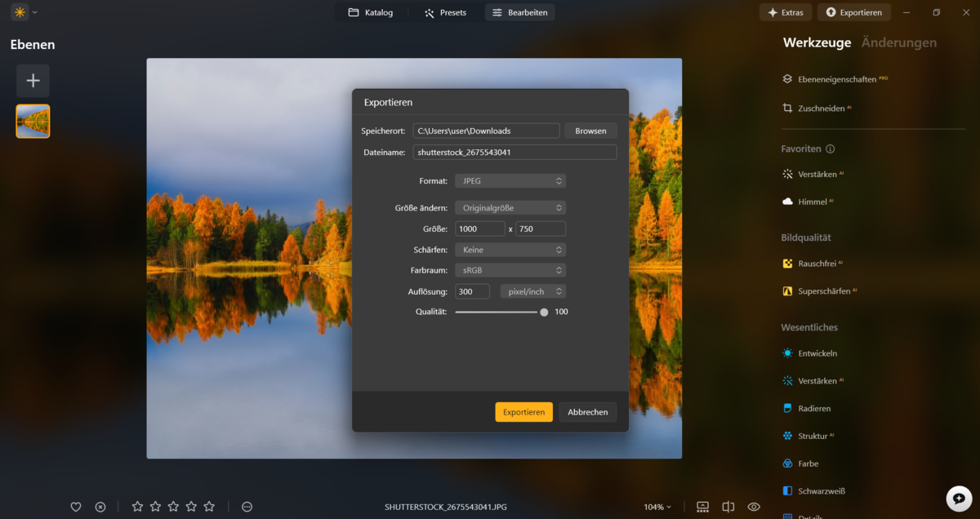Select the autumn lake layer thumbnail
The height and width of the screenshot is (519, 980).
pyautogui.click(x=33, y=121)
